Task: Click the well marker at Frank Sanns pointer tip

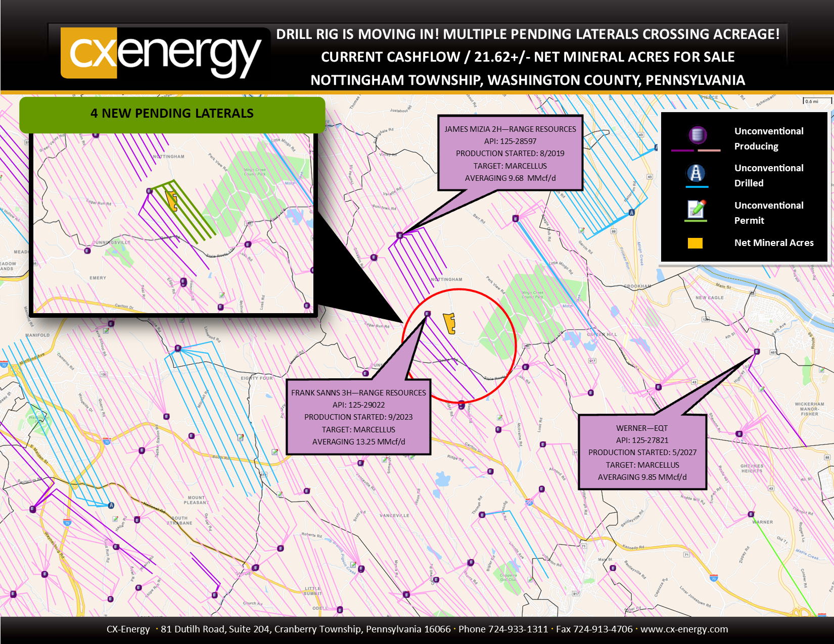Action: point(427,314)
